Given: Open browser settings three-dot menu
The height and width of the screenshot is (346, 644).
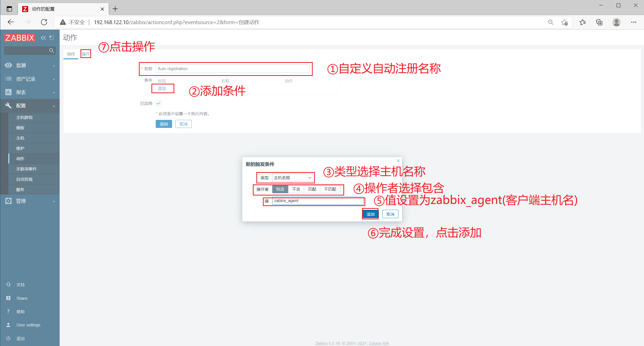Looking at the screenshot, I should pos(634,22).
